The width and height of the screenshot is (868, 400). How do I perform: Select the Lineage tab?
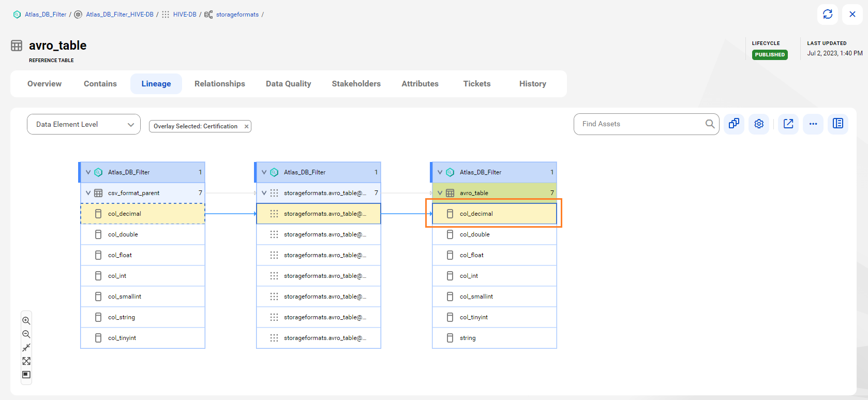156,84
